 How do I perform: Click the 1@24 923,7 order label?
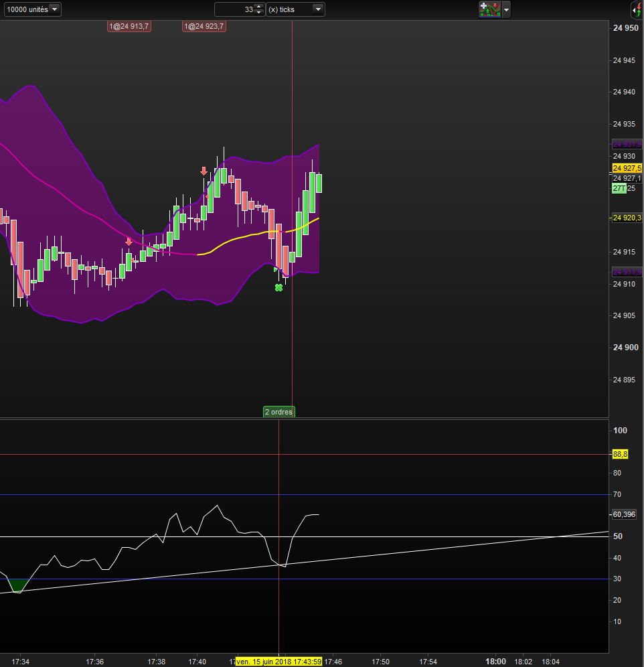pos(204,26)
